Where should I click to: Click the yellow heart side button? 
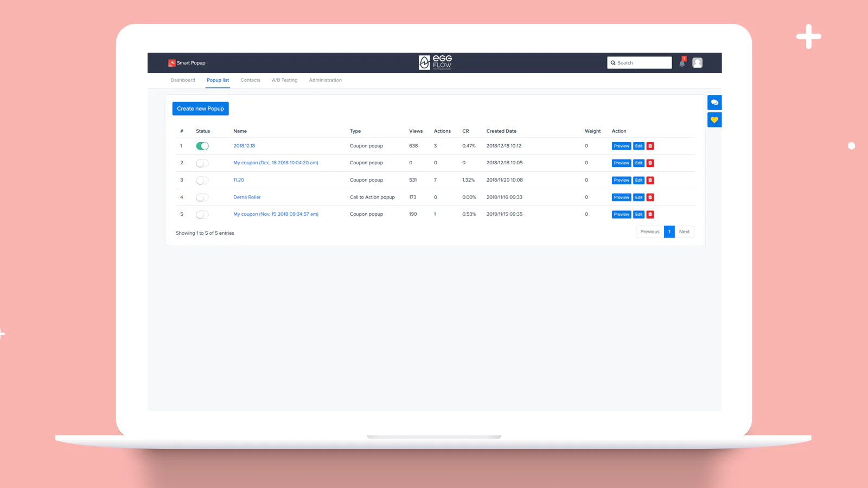(x=714, y=120)
